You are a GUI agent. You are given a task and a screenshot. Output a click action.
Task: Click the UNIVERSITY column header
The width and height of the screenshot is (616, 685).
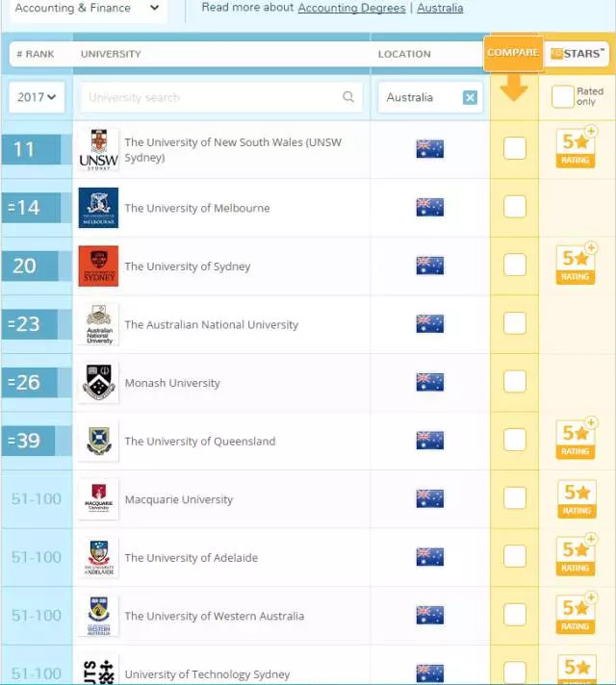(111, 54)
